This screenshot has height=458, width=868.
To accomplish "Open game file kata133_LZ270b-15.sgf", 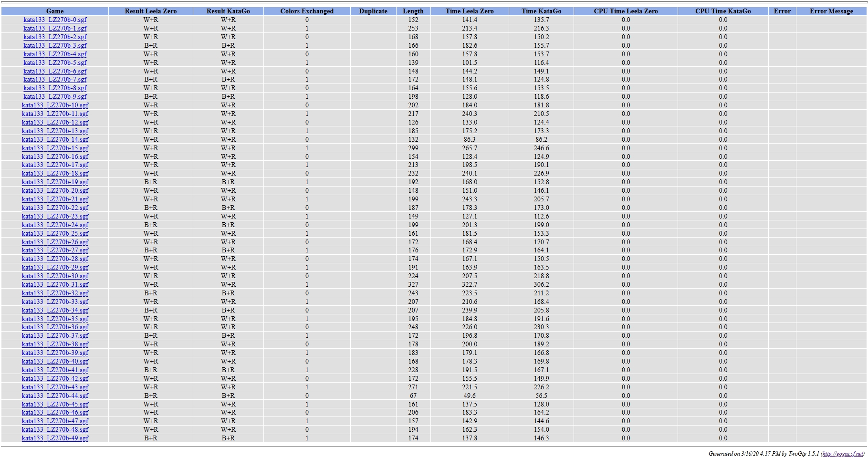I will click(55, 148).
